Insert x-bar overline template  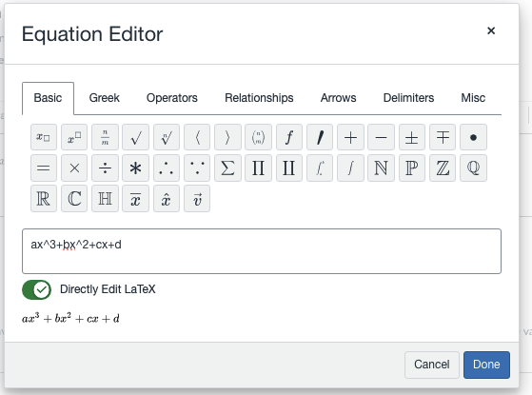(x=135, y=199)
